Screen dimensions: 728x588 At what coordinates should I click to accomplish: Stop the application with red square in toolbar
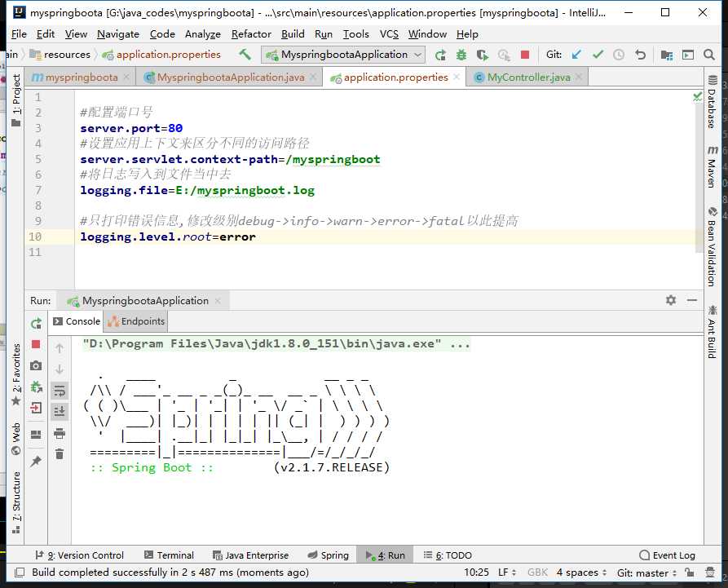pyautogui.click(x=525, y=55)
